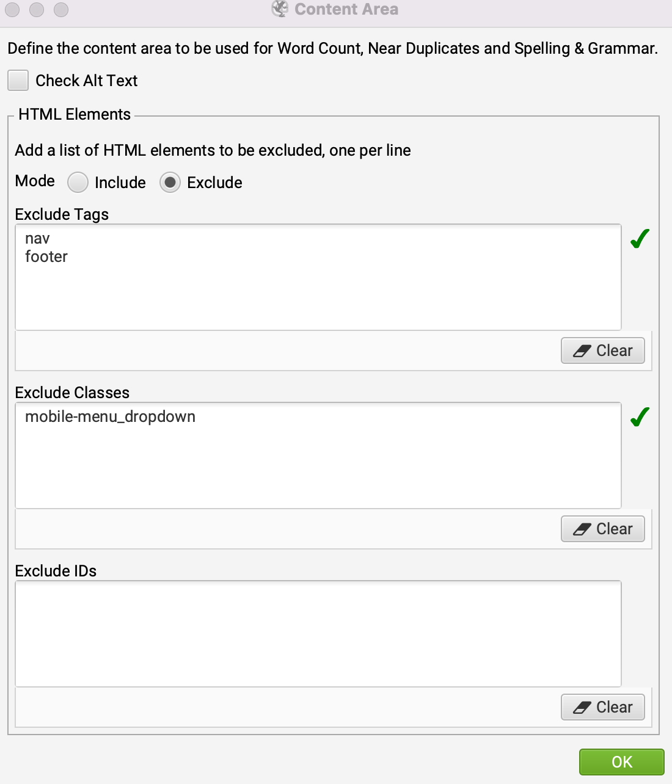
Task: Place cursor on the 'nav' tag line
Action: point(38,238)
